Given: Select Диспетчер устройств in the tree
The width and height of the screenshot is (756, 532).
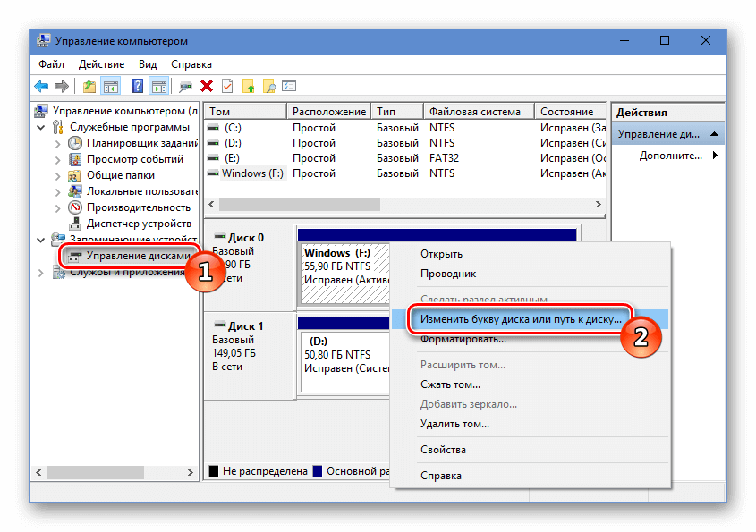Looking at the screenshot, I should click(138, 224).
